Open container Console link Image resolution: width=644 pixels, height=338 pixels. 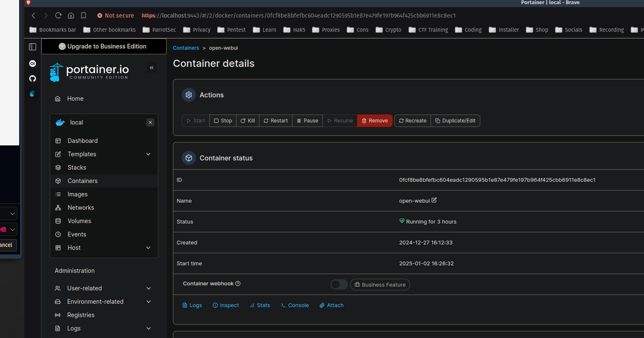[295, 305]
